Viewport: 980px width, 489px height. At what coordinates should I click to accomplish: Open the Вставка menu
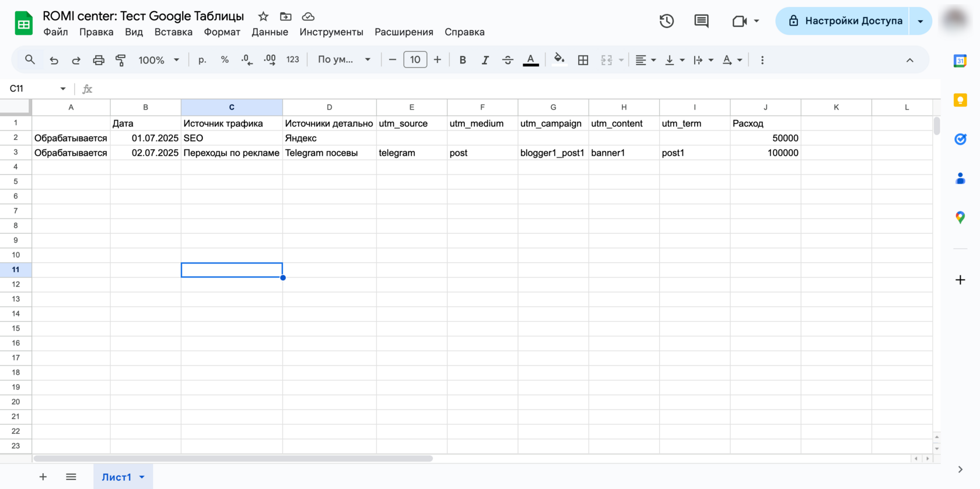pyautogui.click(x=173, y=32)
